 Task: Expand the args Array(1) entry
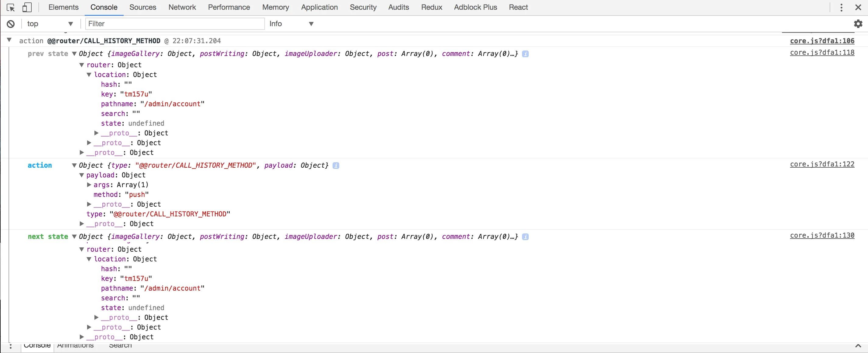click(x=89, y=185)
